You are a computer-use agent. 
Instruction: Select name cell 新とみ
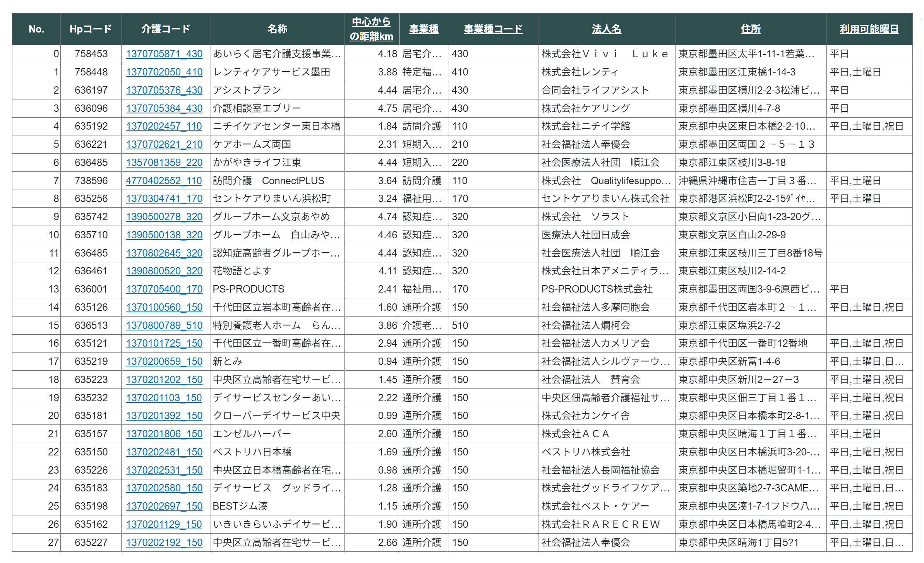[278, 361]
